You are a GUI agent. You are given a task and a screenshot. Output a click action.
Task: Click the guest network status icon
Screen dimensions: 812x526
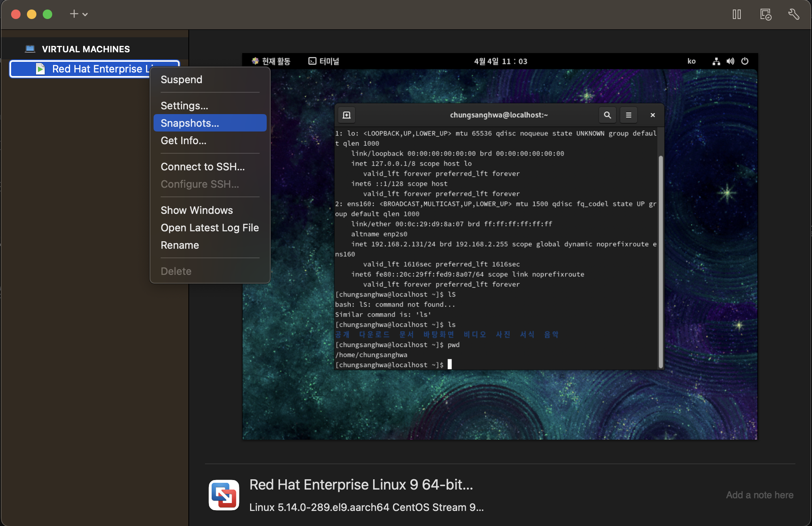716,61
